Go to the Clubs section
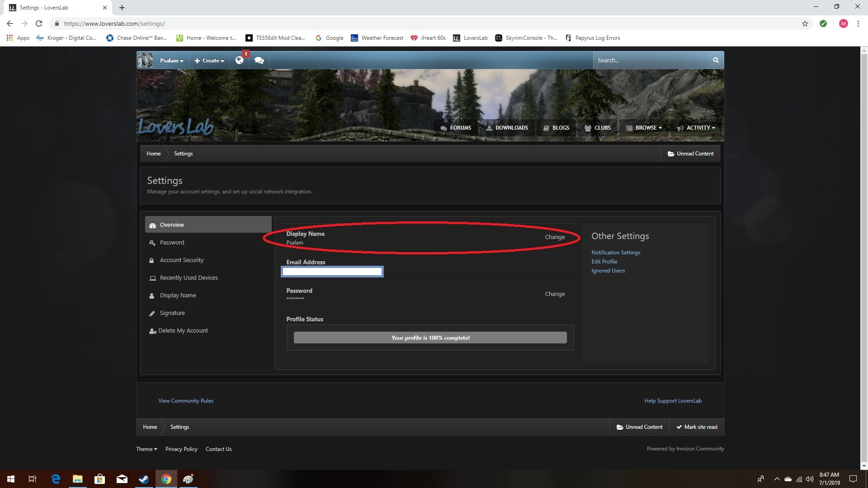Image resolution: width=868 pixels, height=488 pixels. pyautogui.click(x=598, y=128)
